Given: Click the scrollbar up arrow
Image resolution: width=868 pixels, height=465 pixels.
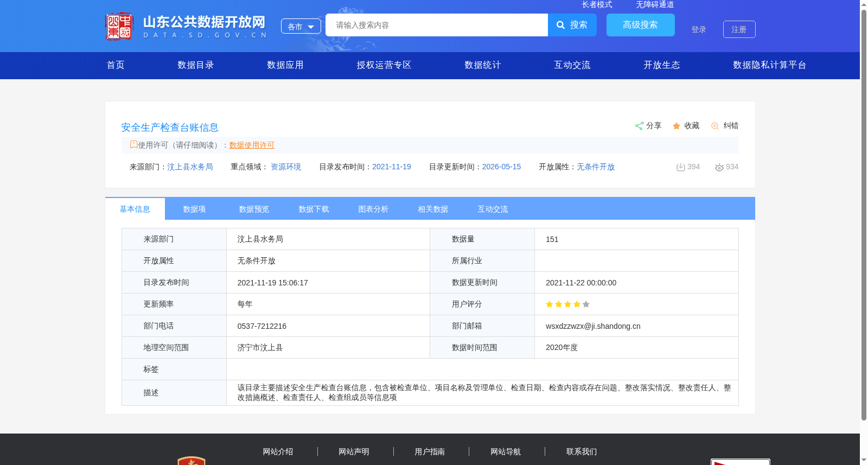Looking at the screenshot, I should pyautogui.click(x=864, y=4).
